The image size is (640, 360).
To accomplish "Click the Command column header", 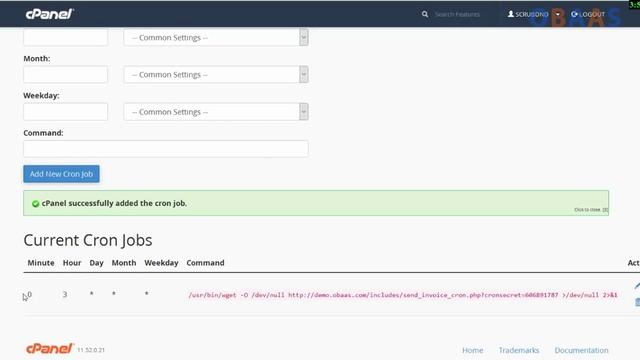I will pyautogui.click(x=205, y=263).
